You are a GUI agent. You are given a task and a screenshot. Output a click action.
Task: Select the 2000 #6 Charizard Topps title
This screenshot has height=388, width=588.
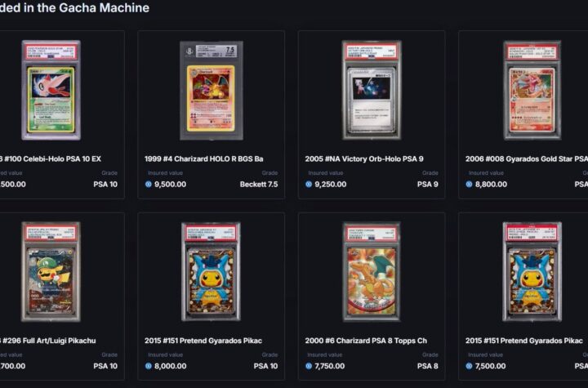coord(366,341)
